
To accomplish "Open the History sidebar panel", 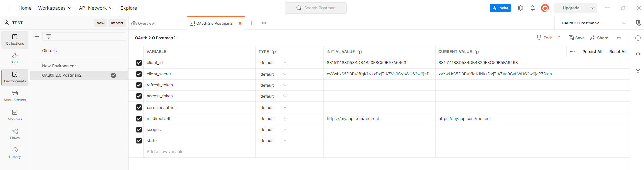I will click(15, 153).
